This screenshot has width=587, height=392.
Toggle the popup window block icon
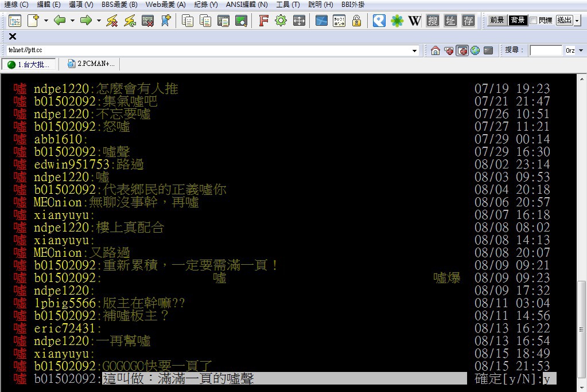pos(462,50)
